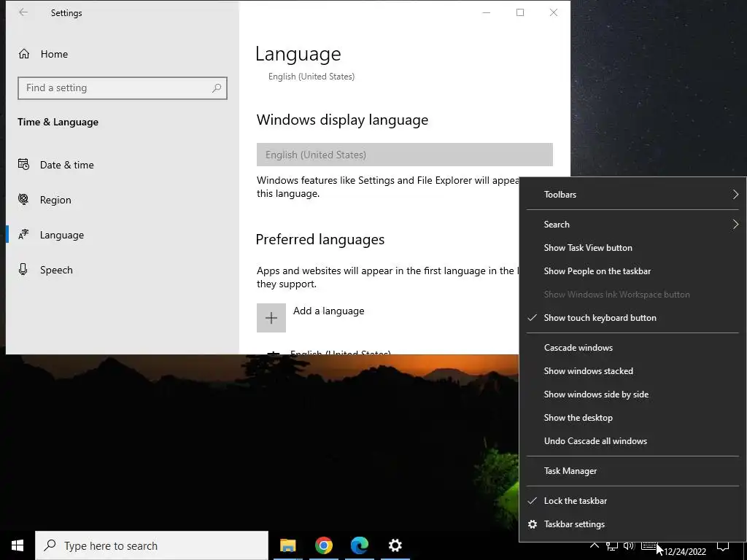
Task: Choose Undo Cascade all windows
Action: pyautogui.click(x=632, y=441)
